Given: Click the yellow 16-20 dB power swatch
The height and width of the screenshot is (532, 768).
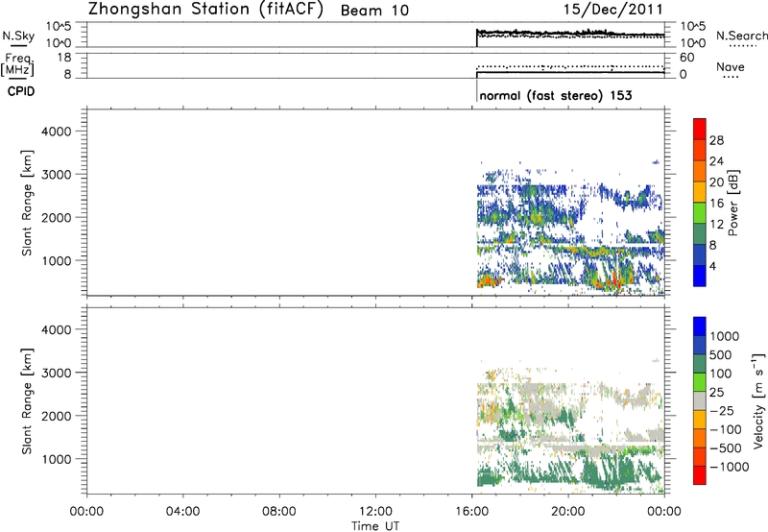Looking at the screenshot, I should coord(700,191).
